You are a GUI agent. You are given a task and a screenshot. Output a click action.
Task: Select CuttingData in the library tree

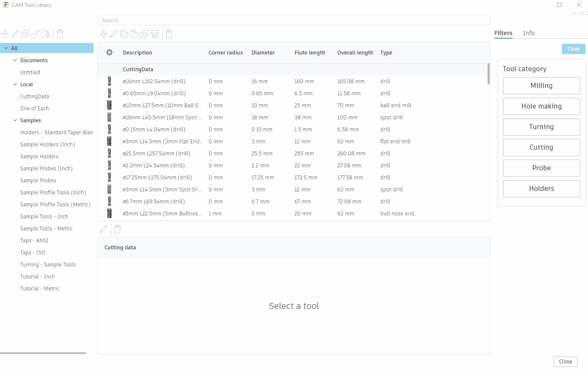[35, 97]
